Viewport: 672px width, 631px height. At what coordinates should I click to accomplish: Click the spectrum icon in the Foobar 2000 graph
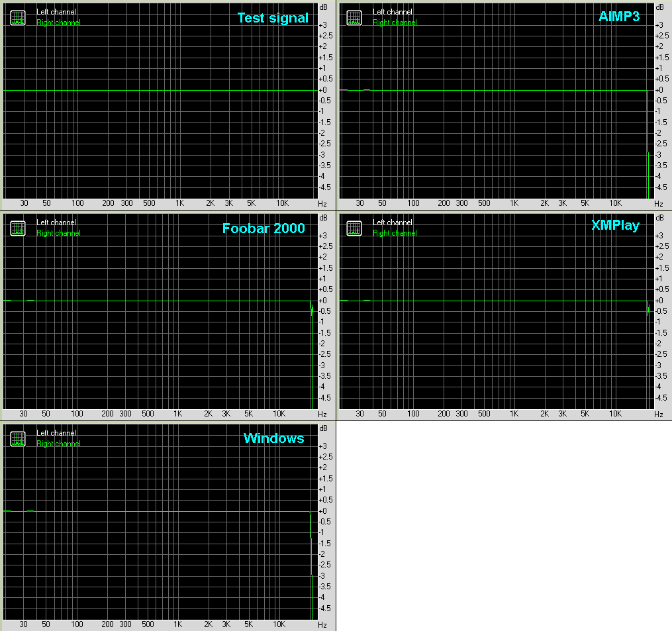18,228
